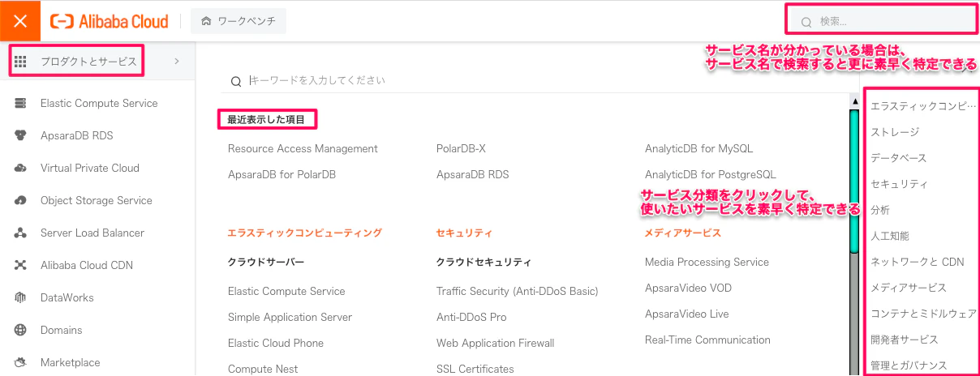
Task: Open ApsaraVideo VOD link
Action: click(688, 288)
